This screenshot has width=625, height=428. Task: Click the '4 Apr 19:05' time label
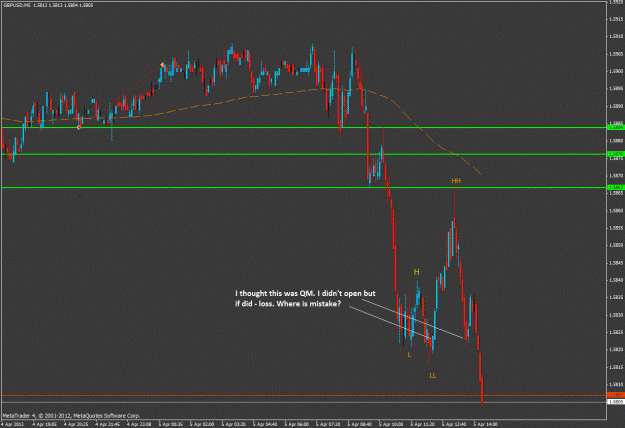point(44,424)
